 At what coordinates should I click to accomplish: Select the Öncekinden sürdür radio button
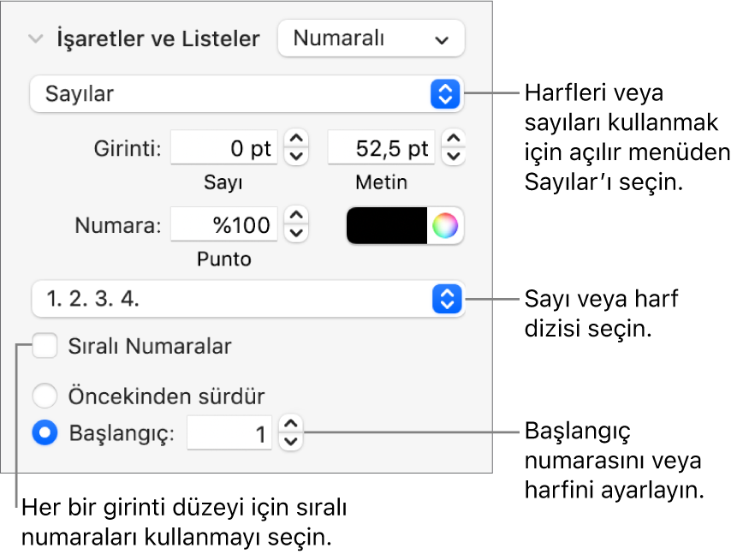tap(44, 396)
